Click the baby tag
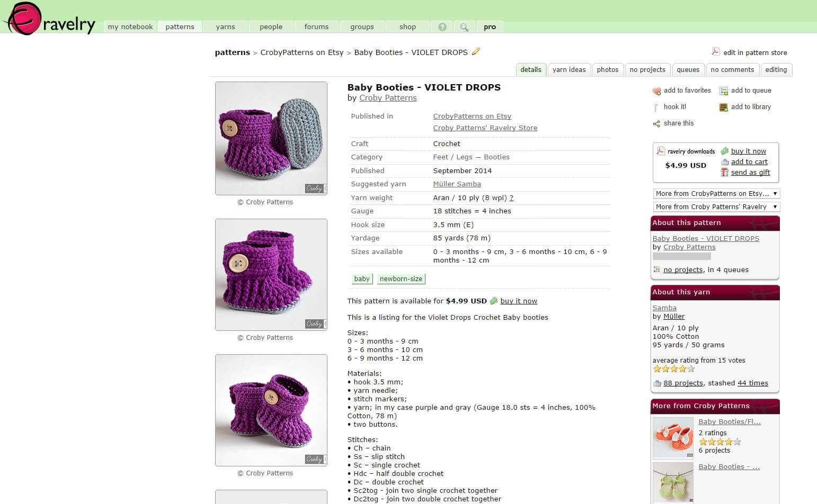Screen dimensions: 817x504 click(x=362, y=279)
